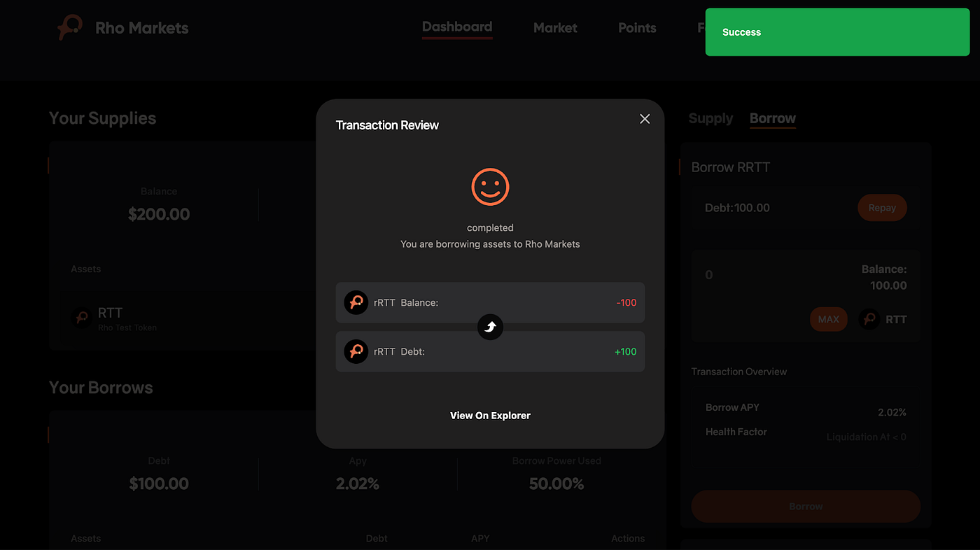
Task: Switch to the Supply tab
Action: pos(710,118)
